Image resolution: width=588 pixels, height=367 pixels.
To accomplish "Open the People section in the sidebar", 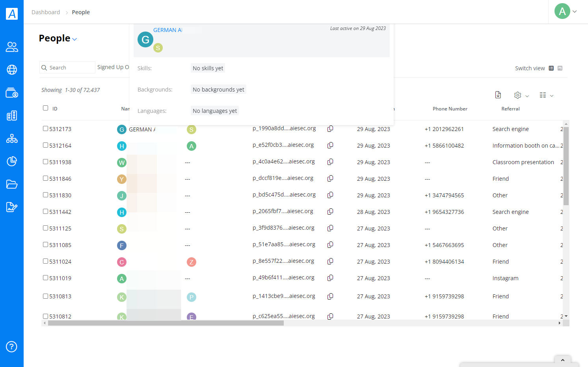I will coord(12,47).
